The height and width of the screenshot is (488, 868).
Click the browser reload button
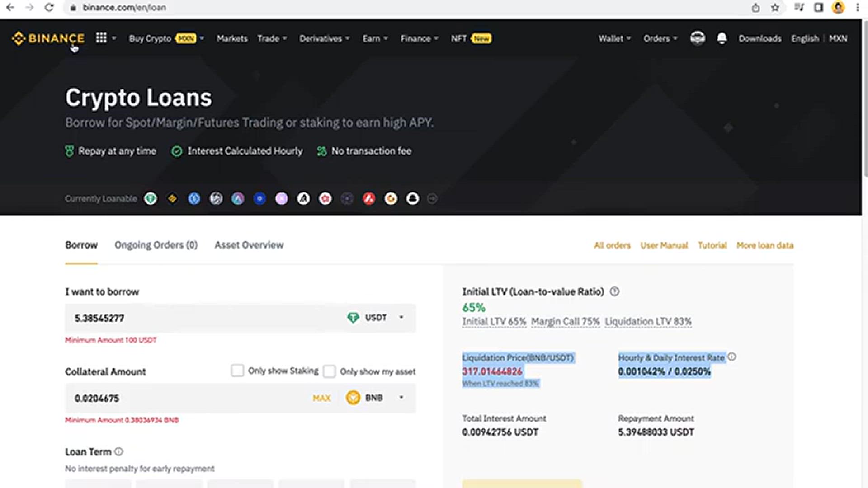[x=49, y=7]
